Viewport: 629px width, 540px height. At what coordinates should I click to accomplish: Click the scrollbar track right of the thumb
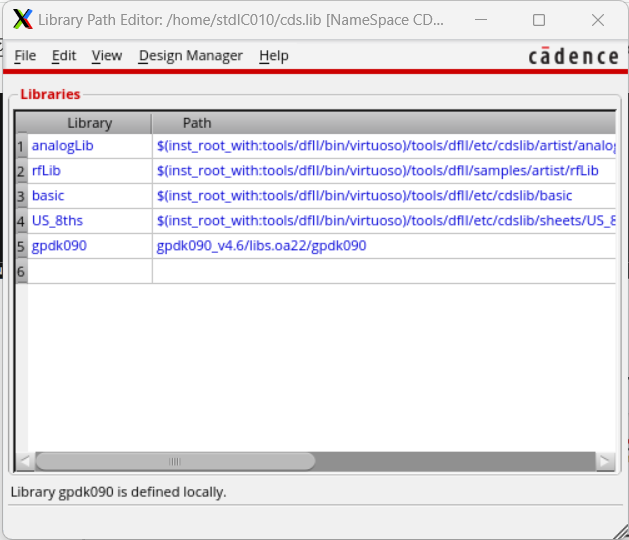pos(455,461)
